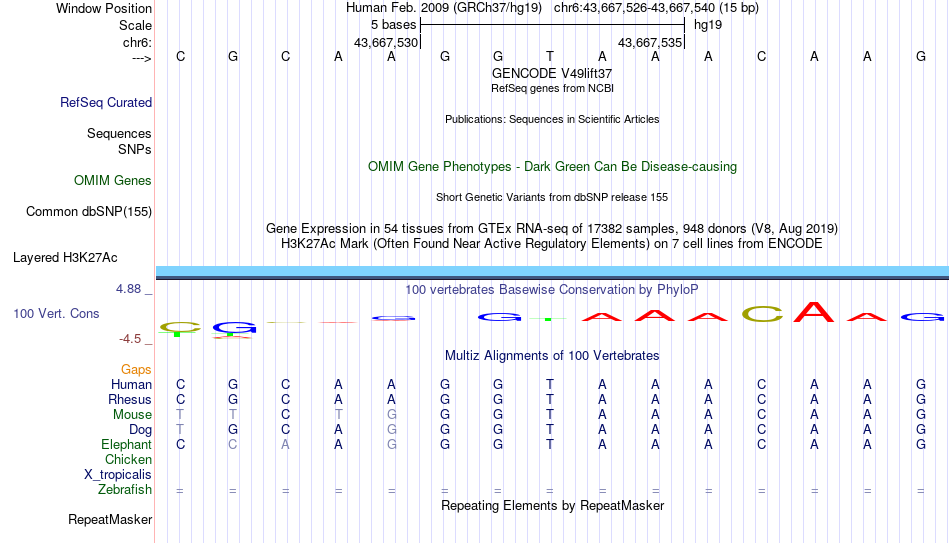Click the sequence direction arrow --->

tap(142, 58)
